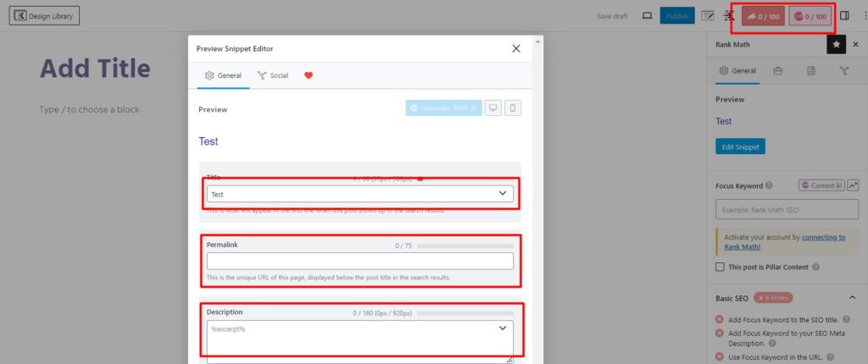This screenshot has height=364, width=868.
Task: Open the Title field variable dropdown arrow
Action: [x=503, y=194]
